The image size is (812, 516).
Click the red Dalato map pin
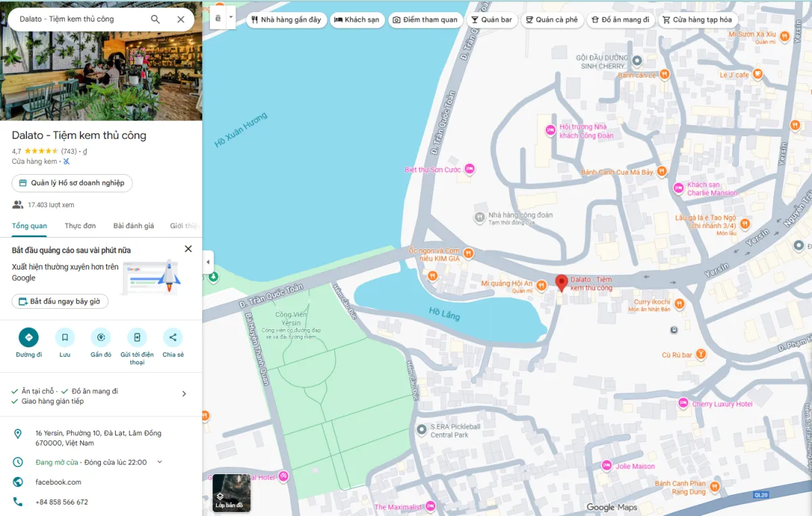coord(561,283)
